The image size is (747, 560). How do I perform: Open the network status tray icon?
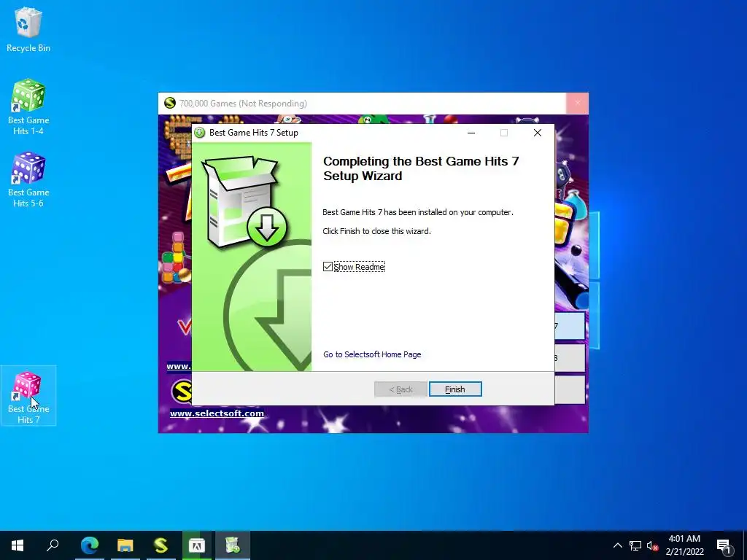tap(635, 545)
